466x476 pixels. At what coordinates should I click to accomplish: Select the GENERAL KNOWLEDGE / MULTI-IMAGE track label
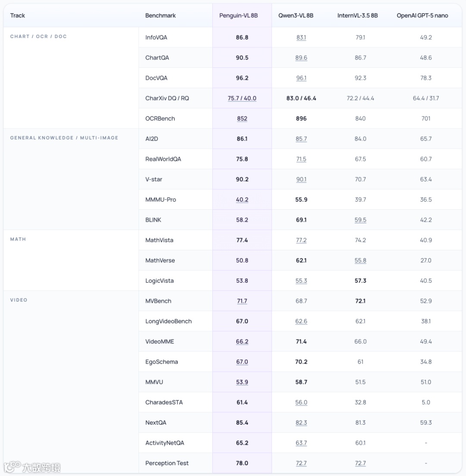coord(64,138)
